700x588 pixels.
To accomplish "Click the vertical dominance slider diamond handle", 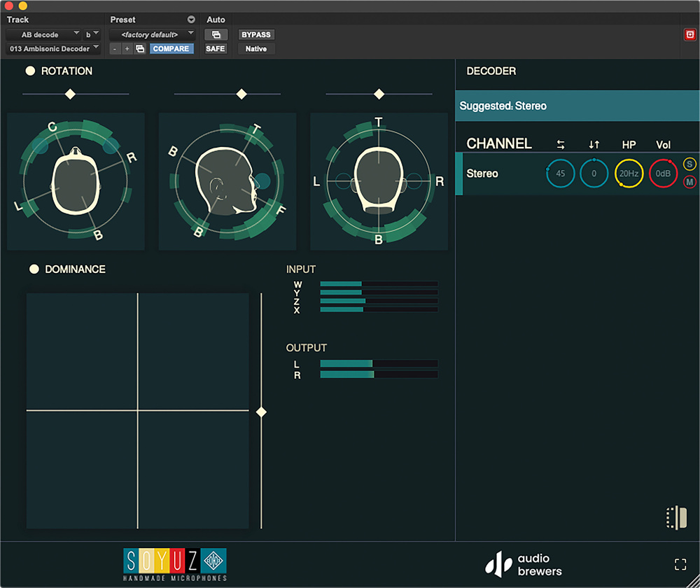I will tap(261, 412).
